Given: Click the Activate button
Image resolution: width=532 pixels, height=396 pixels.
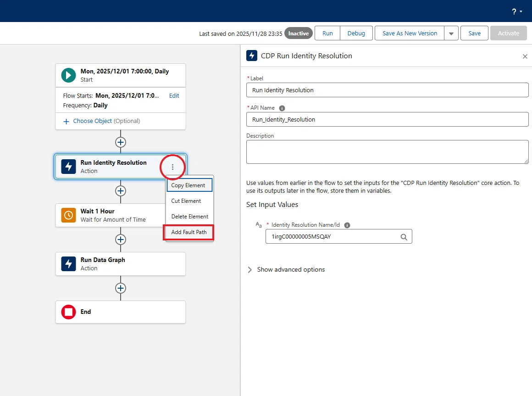Looking at the screenshot, I should [509, 33].
